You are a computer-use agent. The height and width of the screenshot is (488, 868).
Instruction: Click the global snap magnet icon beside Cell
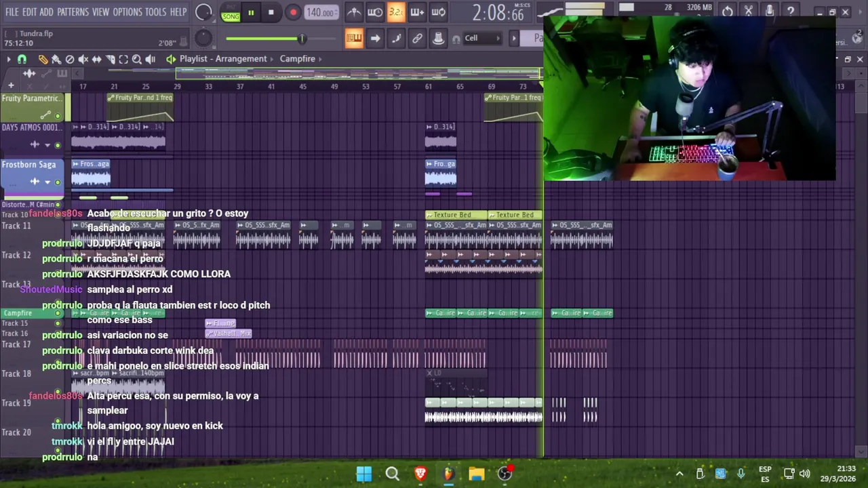pyautogui.click(x=456, y=39)
